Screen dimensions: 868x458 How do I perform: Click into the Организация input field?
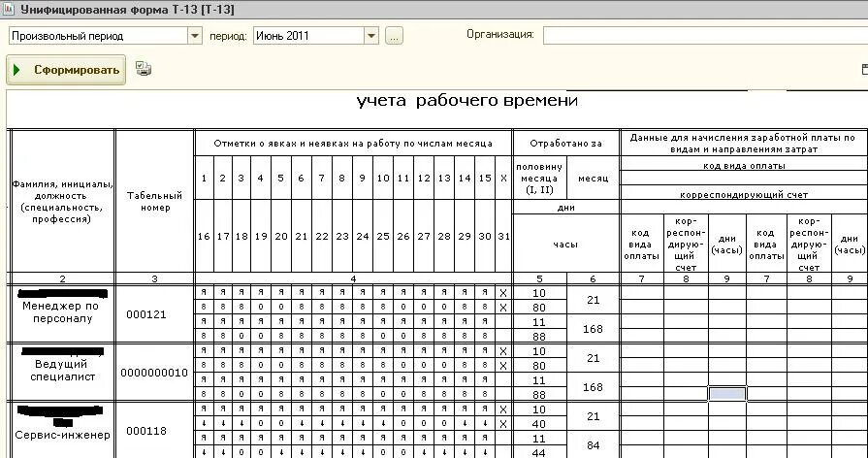(x=705, y=36)
